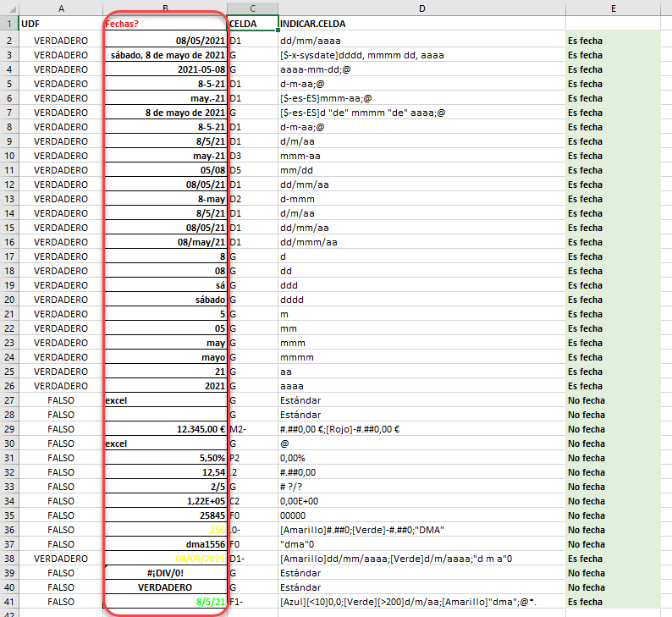
Task: Select the cell showing 'sábado, 8 de mayo de 2021'
Action: 165,55
